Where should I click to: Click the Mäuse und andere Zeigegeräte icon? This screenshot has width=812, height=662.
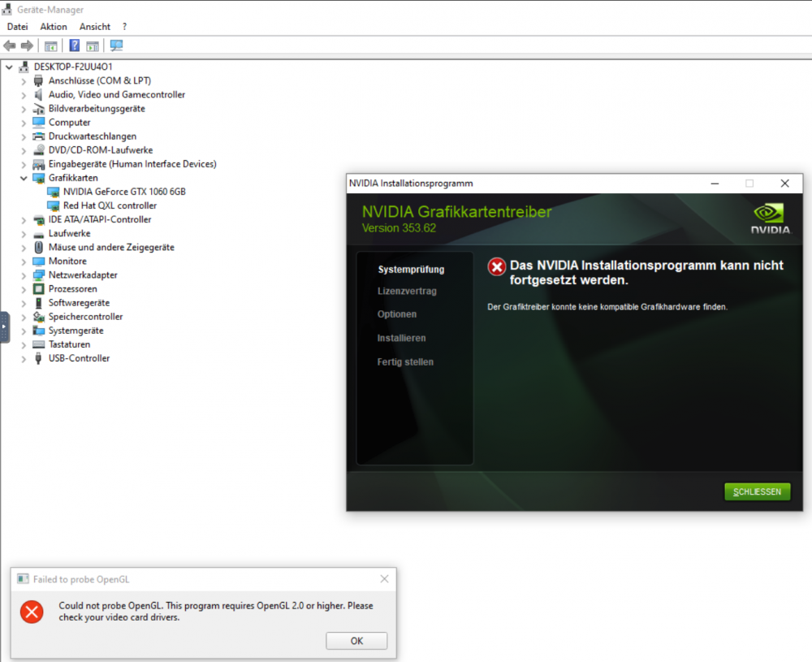pos(38,248)
